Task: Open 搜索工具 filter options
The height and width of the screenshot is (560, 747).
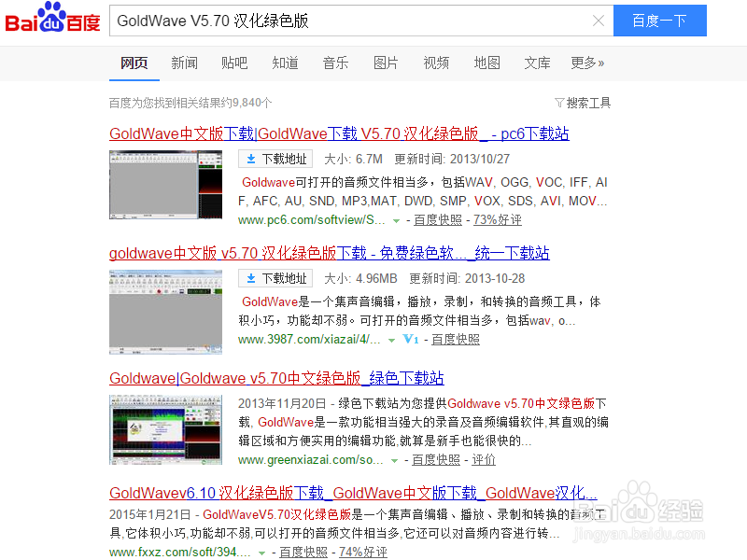Action: pyautogui.click(x=583, y=103)
